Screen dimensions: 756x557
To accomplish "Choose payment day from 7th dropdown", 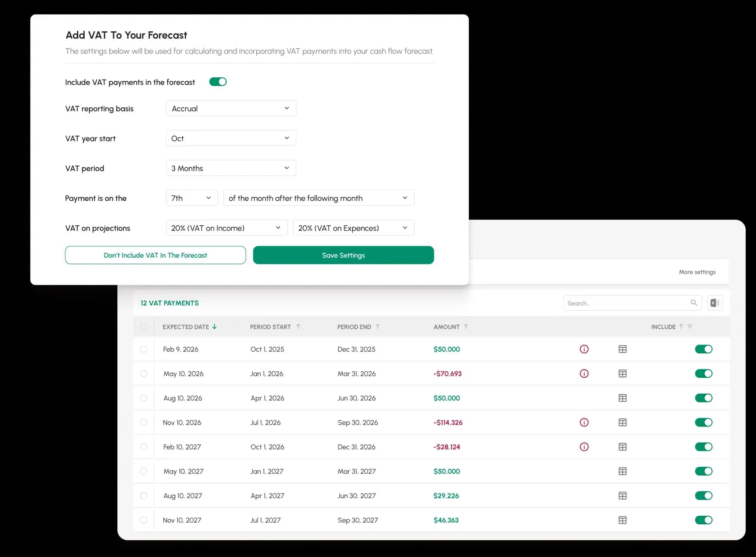I will tap(191, 198).
